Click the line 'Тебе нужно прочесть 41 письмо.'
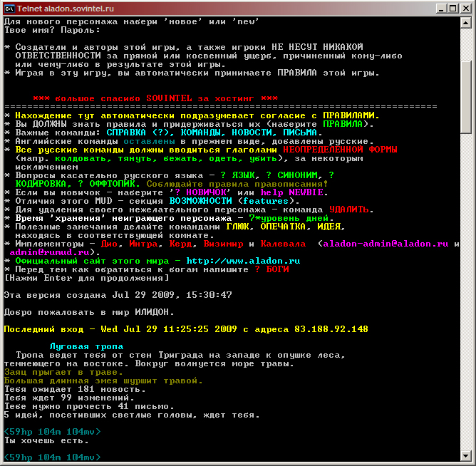Screen dimensions: 476x466 coord(89,406)
